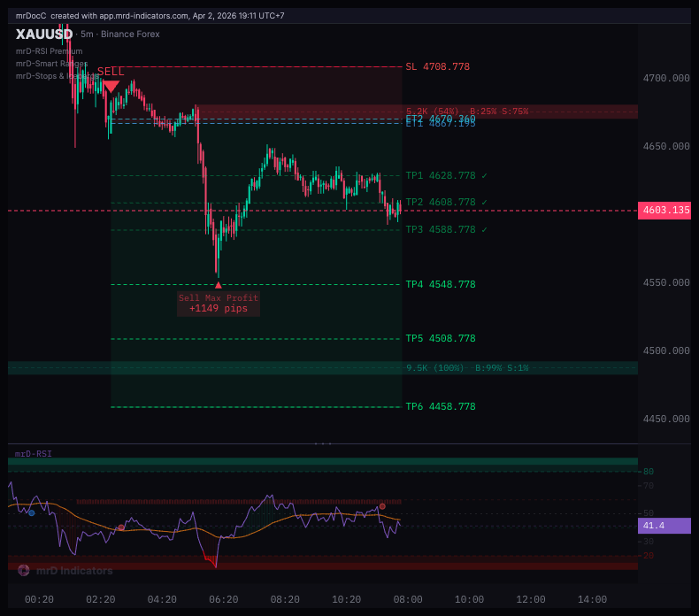Click the TP6 4458.778 label
699x616 pixels.
441,407
